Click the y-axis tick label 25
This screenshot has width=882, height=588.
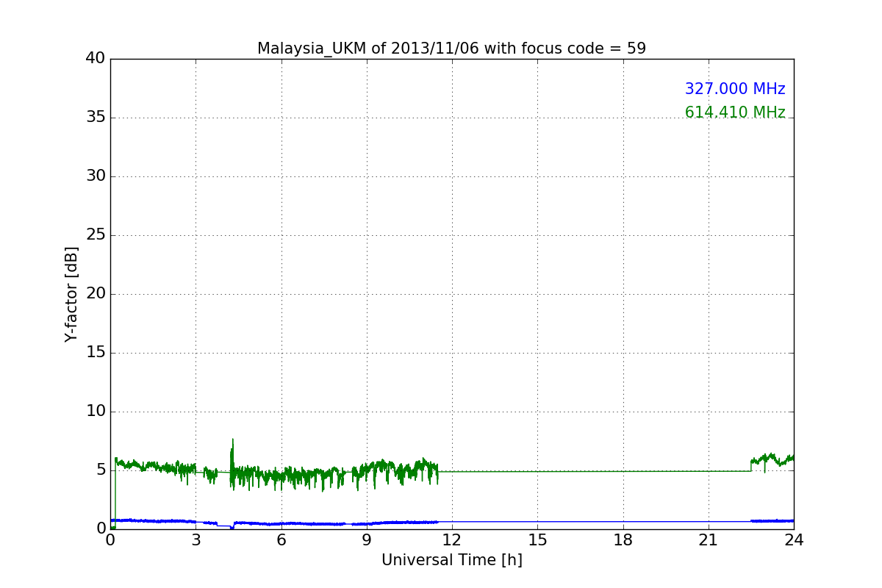tap(96, 235)
